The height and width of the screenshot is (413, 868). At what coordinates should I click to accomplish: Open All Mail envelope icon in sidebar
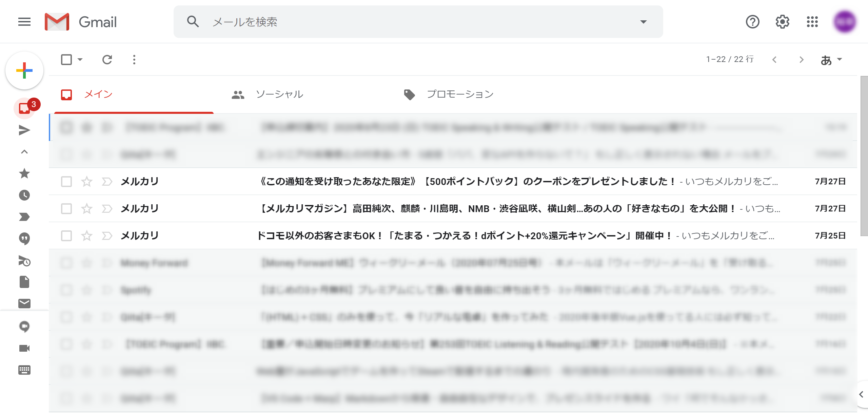pyautogui.click(x=24, y=303)
